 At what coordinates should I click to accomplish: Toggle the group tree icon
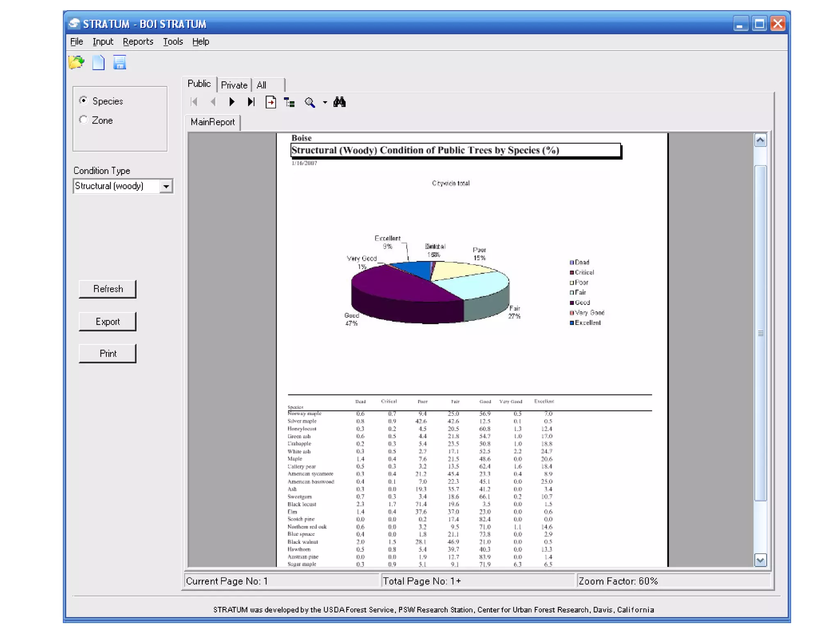[x=290, y=102]
